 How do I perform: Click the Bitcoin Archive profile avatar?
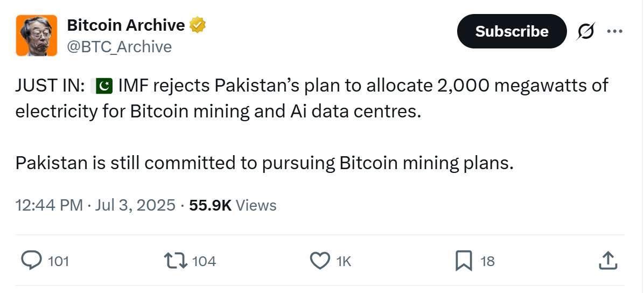tap(37, 36)
